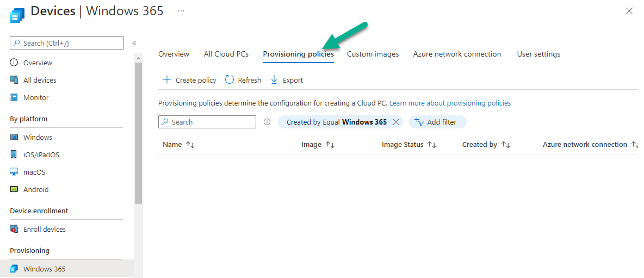Close the Devices blade with X

pyautogui.click(x=629, y=11)
